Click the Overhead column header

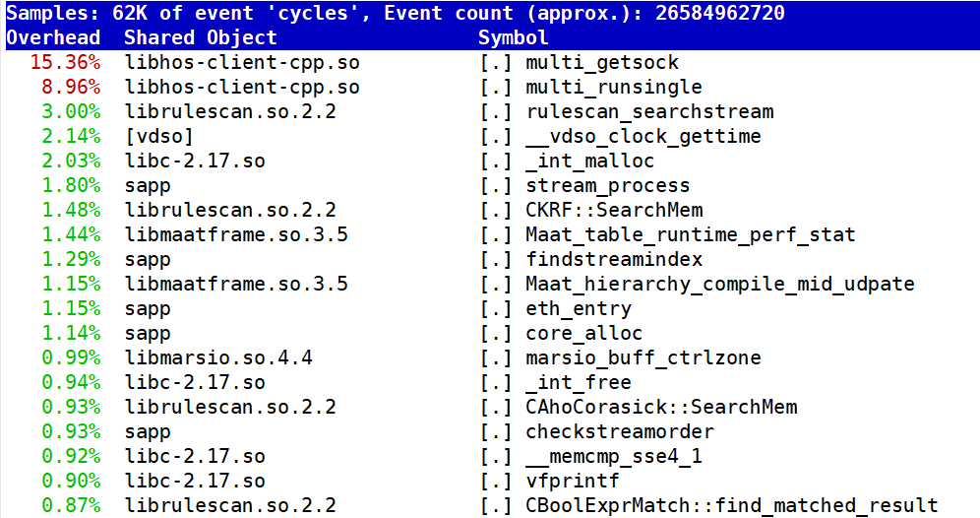53,38
